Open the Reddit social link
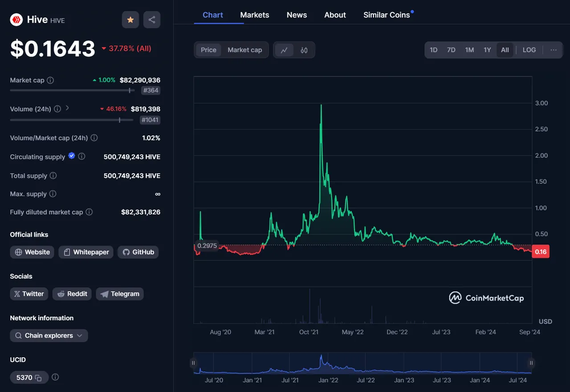The image size is (570, 392). point(72,294)
